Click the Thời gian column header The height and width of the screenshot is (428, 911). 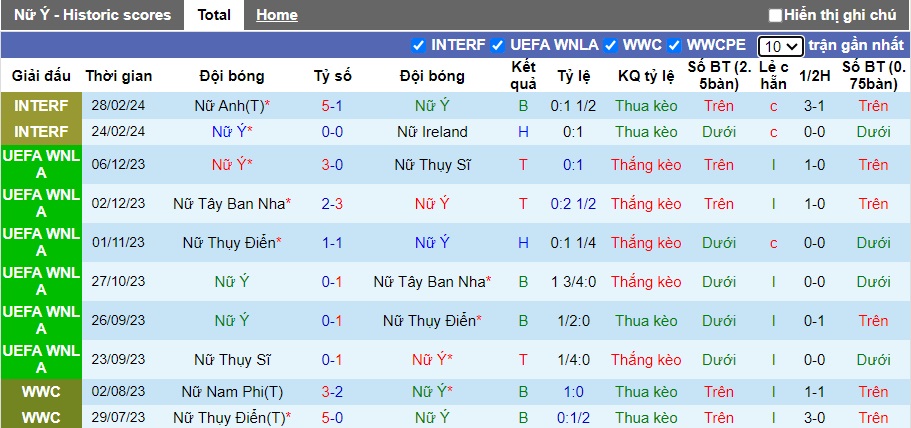pyautogui.click(x=119, y=76)
